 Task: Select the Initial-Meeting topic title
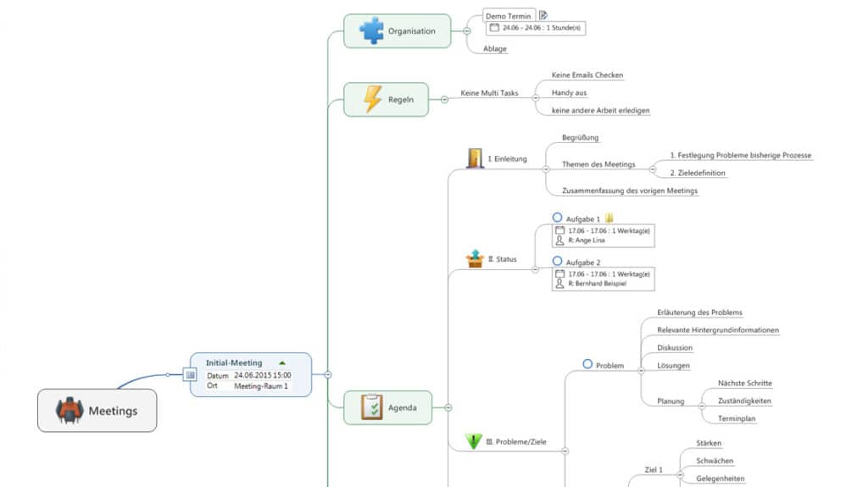234,362
